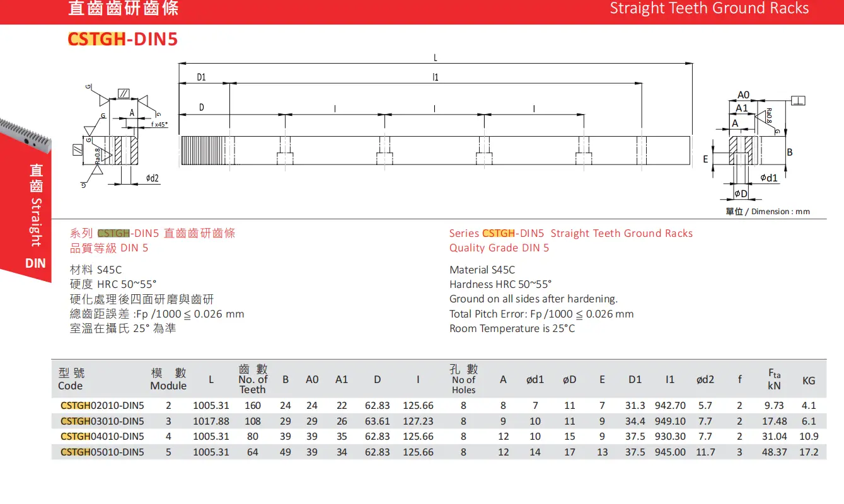Click the '材料 S45C' line

96,270
